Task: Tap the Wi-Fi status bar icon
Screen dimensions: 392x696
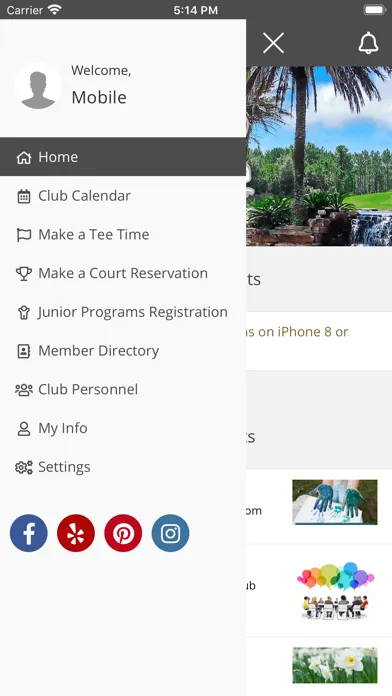Action: click(55, 9)
